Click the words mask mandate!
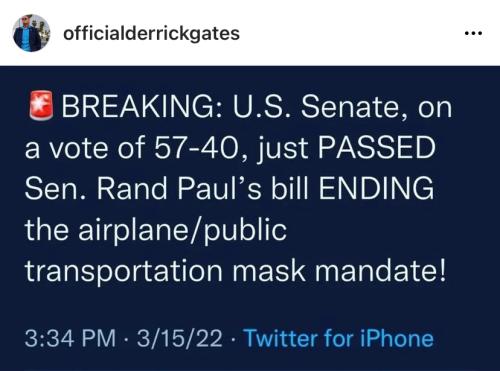The image size is (500, 371). pos(339,270)
